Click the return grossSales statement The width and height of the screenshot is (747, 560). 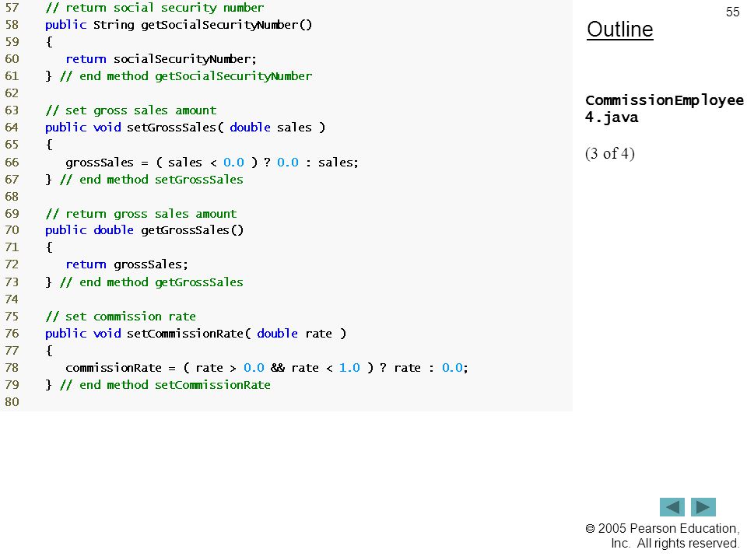(x=127, y=264)
